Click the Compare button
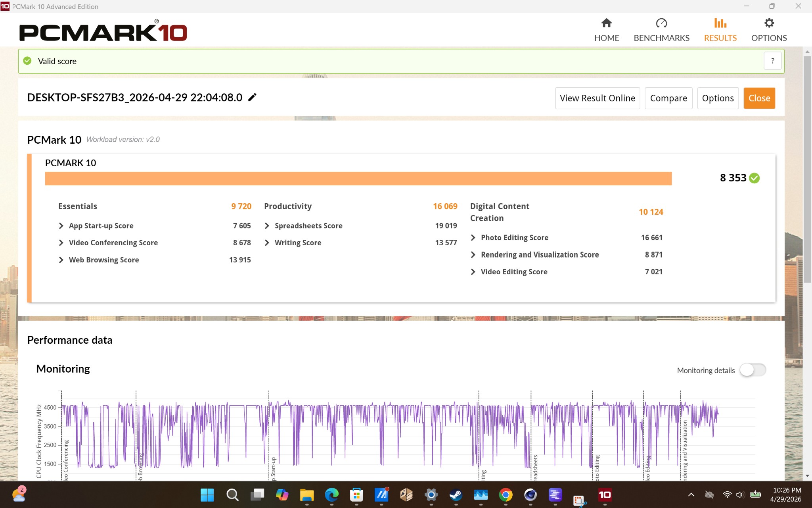This screenshot has width=812, height=508. coord(668,98)
